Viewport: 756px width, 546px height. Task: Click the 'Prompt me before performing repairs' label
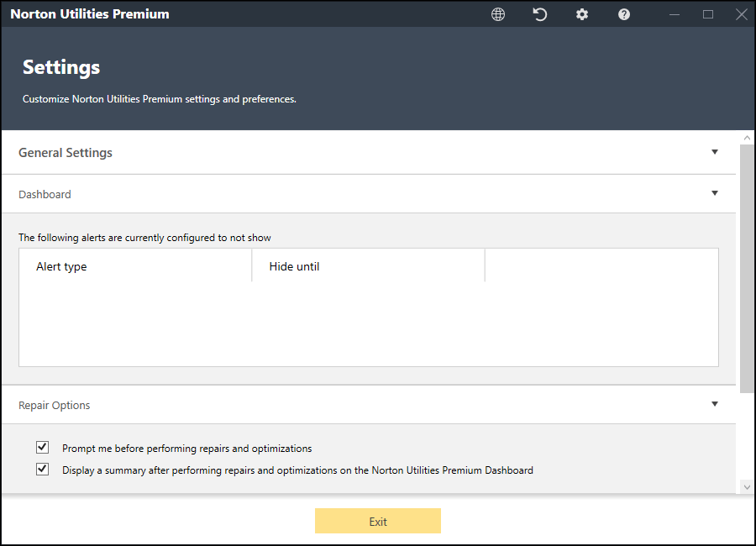tap(187, 449)
